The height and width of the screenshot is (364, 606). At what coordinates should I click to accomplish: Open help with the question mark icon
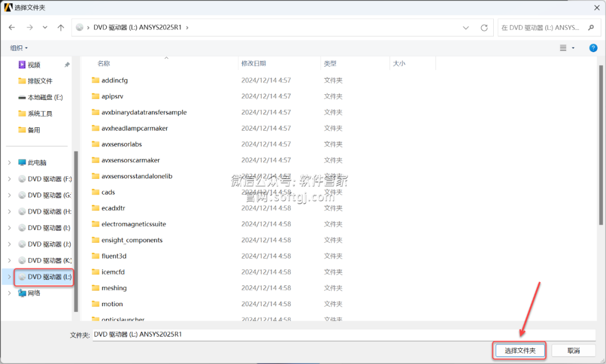click(x=593, y=48)
